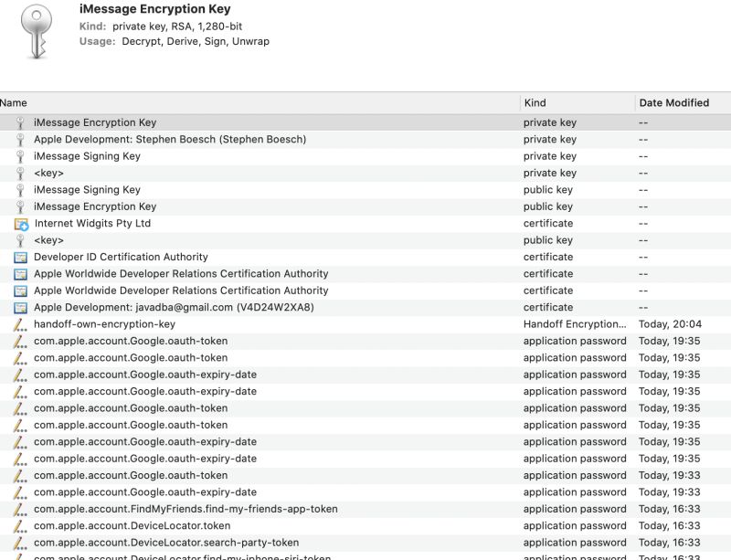
Task: Click 'application password' kind of FindMyFriends token row
Action: click(575, 509)
